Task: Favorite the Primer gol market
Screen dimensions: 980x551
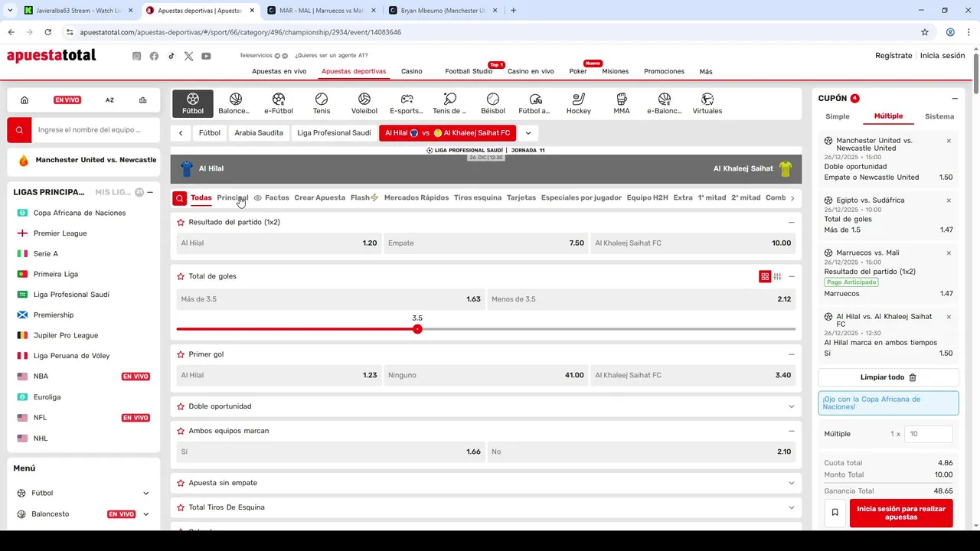Action: 181,354
